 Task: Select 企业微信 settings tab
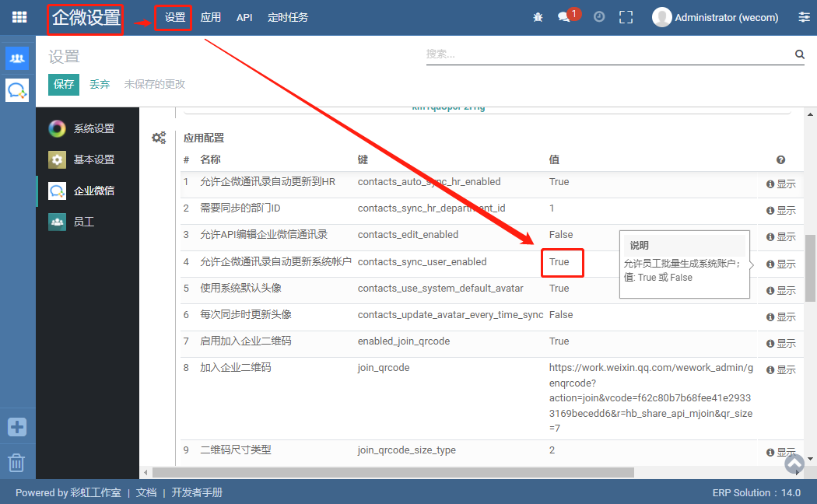(87, 191)
